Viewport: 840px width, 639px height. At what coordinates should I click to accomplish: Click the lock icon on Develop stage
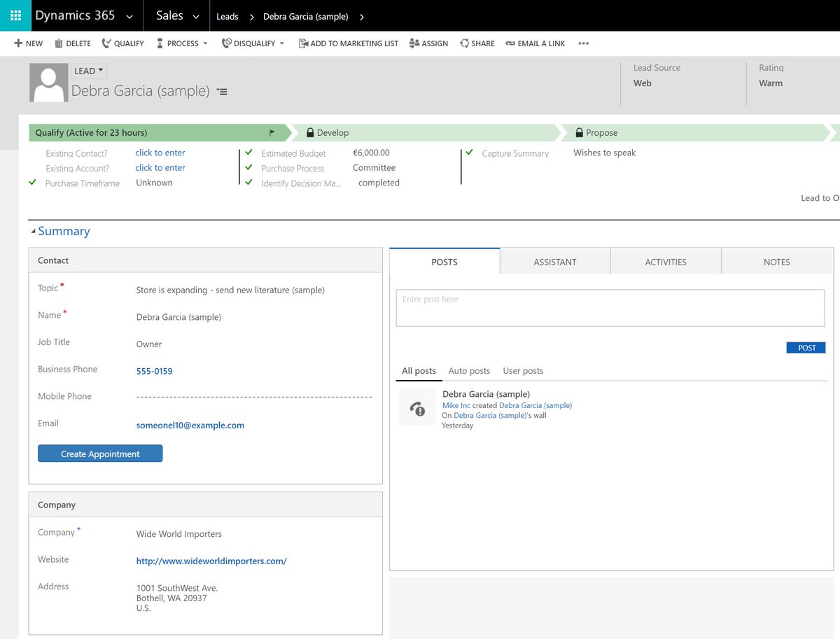(310, 132)
